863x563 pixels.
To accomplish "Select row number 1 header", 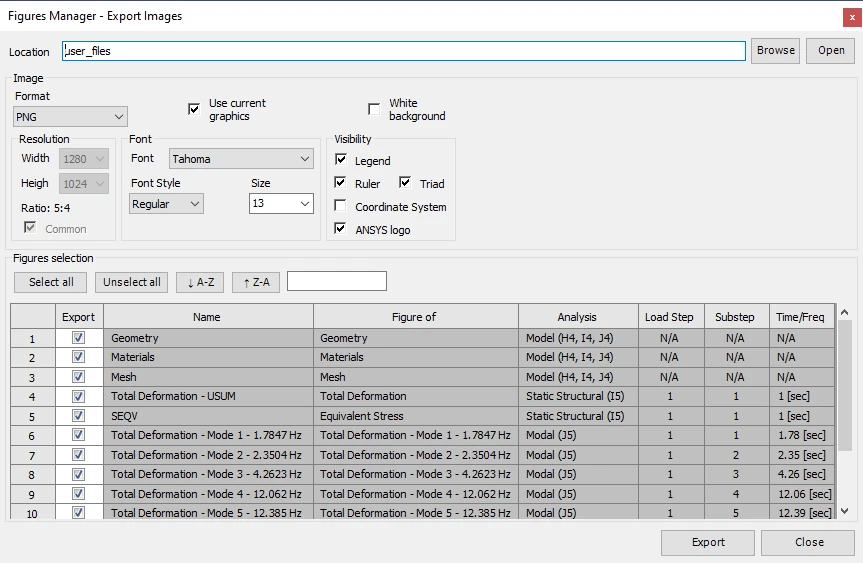I will click(32, 339).
